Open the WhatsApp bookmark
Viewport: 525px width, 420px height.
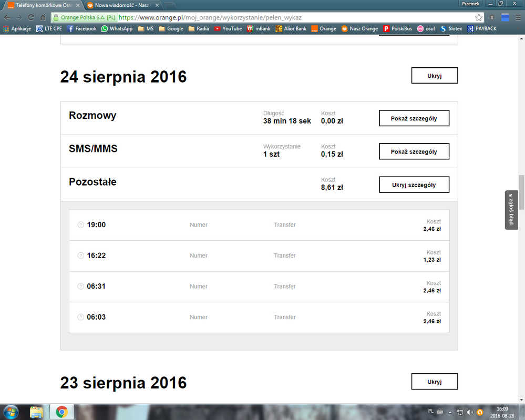(x=117, y=29)
